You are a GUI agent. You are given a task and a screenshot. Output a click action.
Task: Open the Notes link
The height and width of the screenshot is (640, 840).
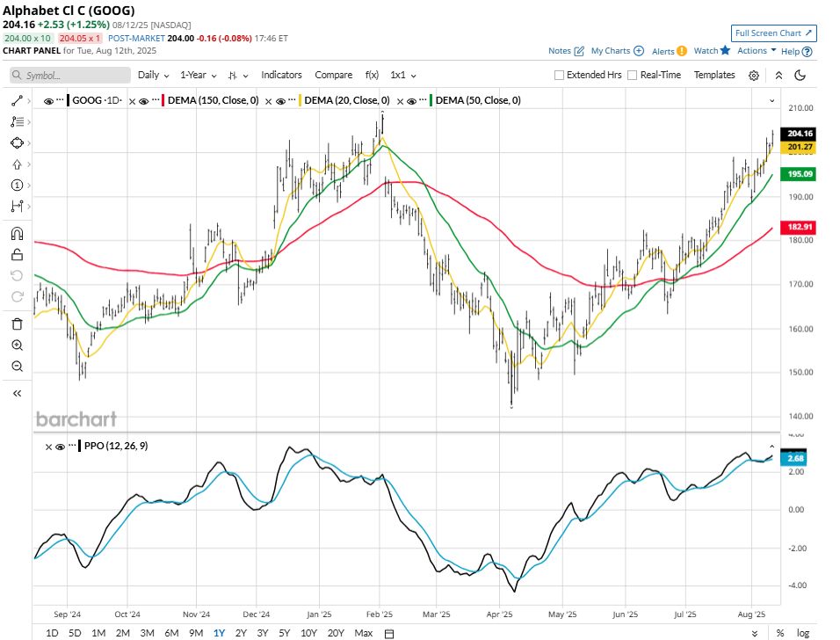pyautogui.click(x=566, y=51)
